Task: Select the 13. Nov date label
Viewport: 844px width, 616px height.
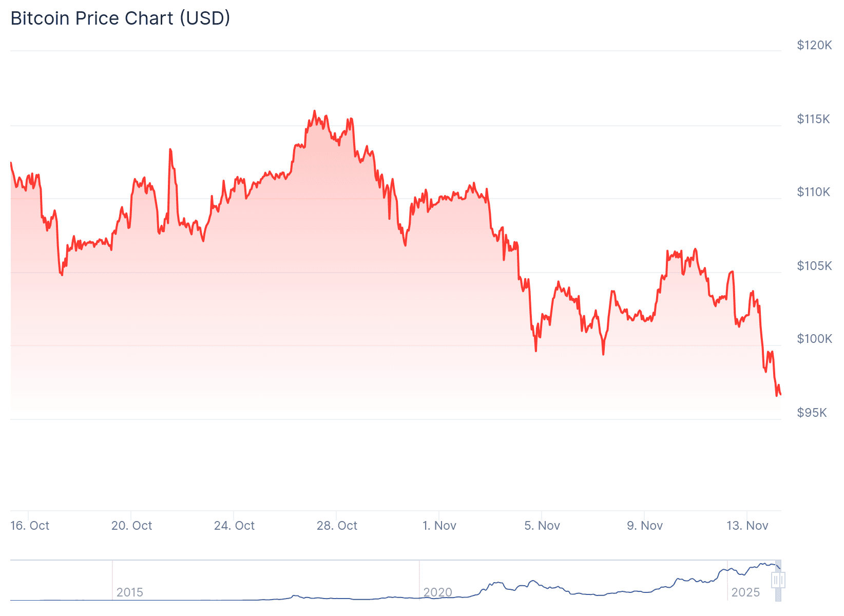Action: click(747, 526)
